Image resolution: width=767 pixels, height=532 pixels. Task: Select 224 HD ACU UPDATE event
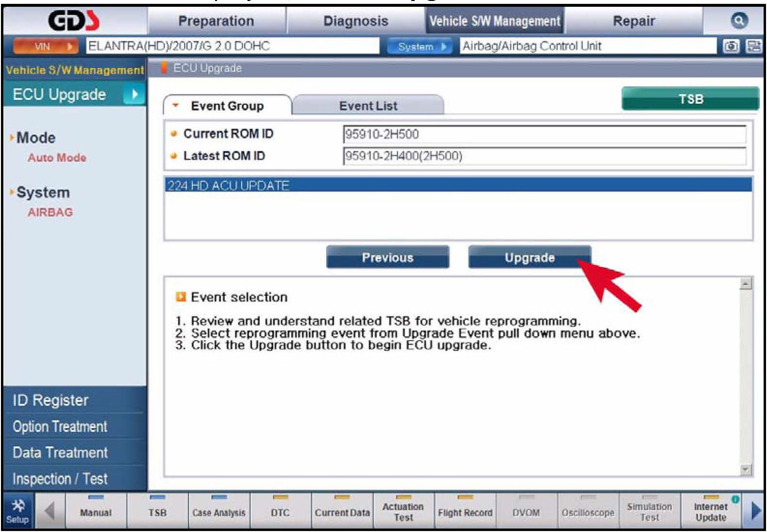click(458, 185)
